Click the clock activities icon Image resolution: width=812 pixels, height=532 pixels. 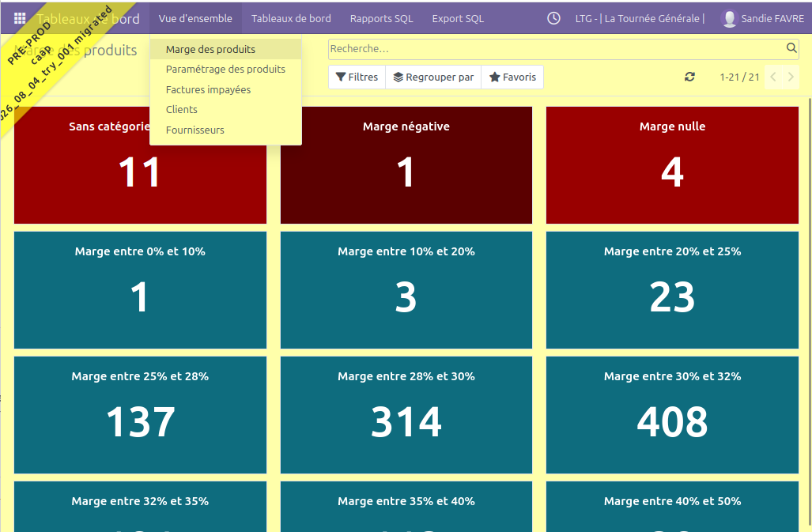click(553, 19)
